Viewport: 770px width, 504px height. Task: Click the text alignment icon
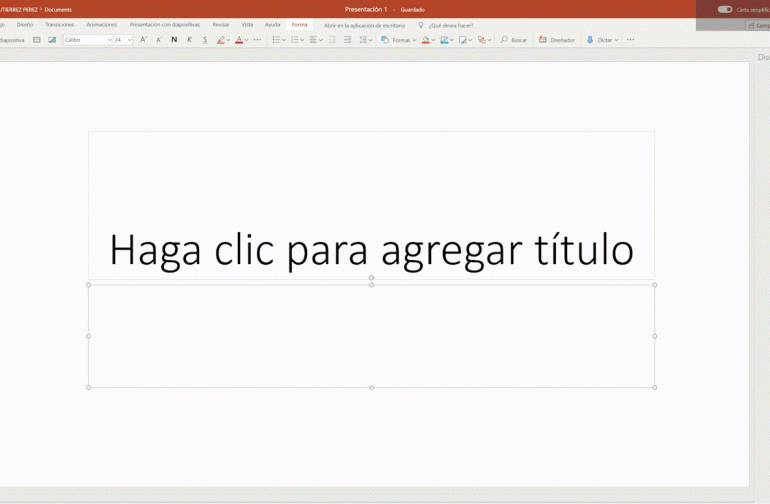coord(313,40)
